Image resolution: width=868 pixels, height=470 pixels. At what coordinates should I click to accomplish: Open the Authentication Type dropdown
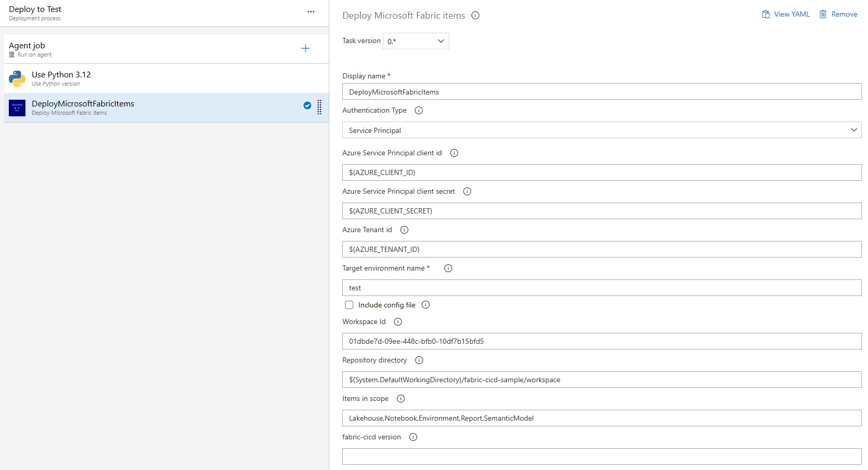(x=601, y=130)
